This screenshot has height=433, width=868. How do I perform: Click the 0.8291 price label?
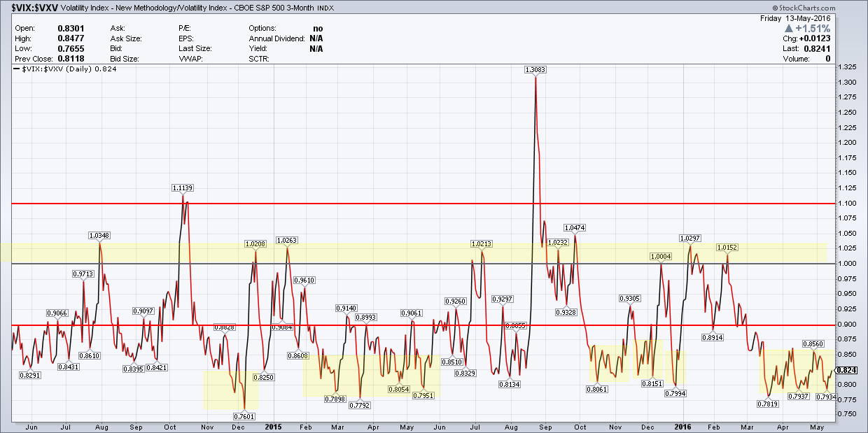click(x=31, y=375)
